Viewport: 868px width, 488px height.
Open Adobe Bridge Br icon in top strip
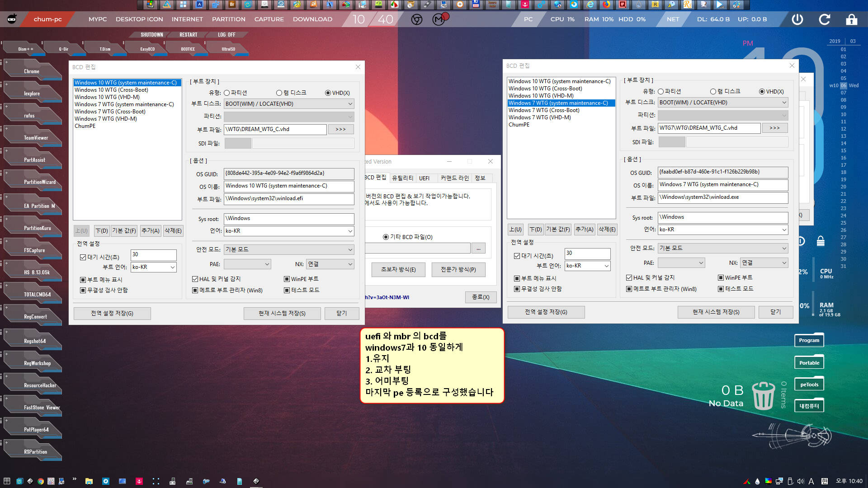click(232, 5)
